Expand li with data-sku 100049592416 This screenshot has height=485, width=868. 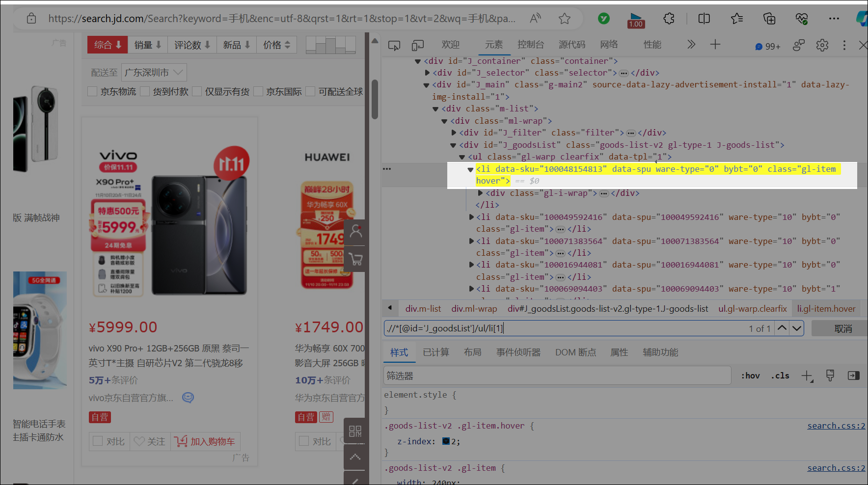(471, 217)
